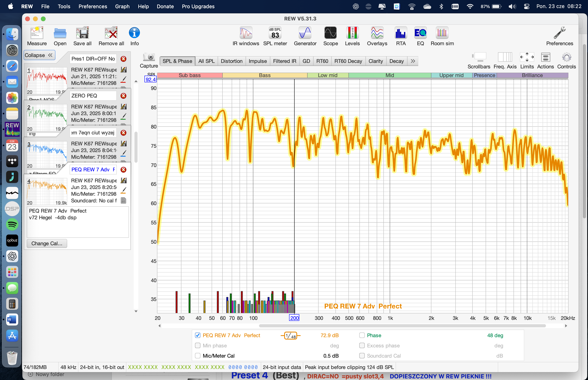Click the graph scroll right arrow
Image resolution: width=588 pixels, height=380 pixels.
pyautogui.click(x=566, y=326)
